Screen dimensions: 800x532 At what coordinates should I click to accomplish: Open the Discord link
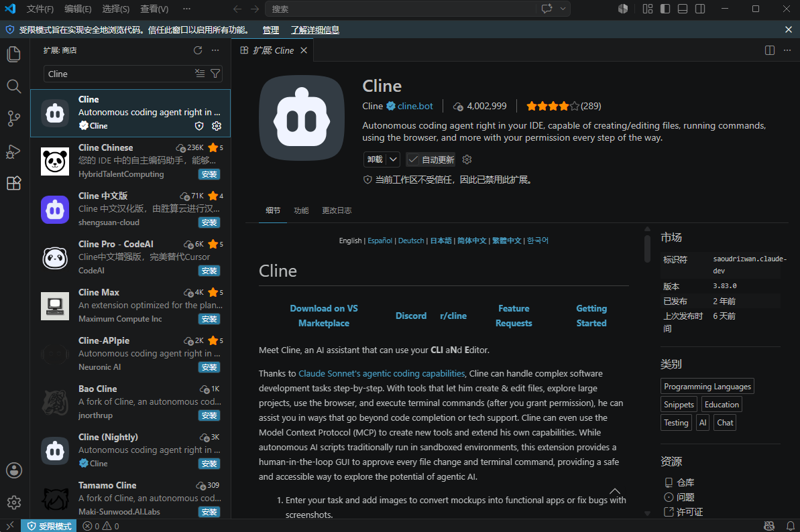[x=410, y=316]
